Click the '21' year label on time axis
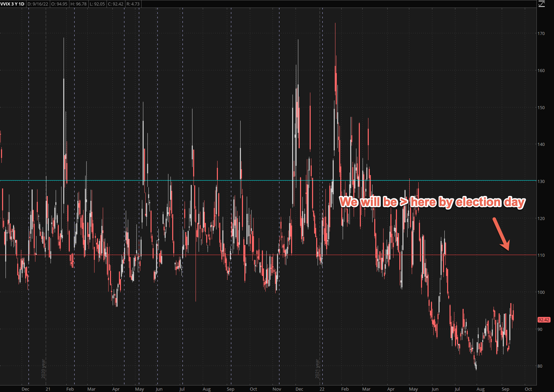This screenshot has height=392, width=554. (48, 389)
